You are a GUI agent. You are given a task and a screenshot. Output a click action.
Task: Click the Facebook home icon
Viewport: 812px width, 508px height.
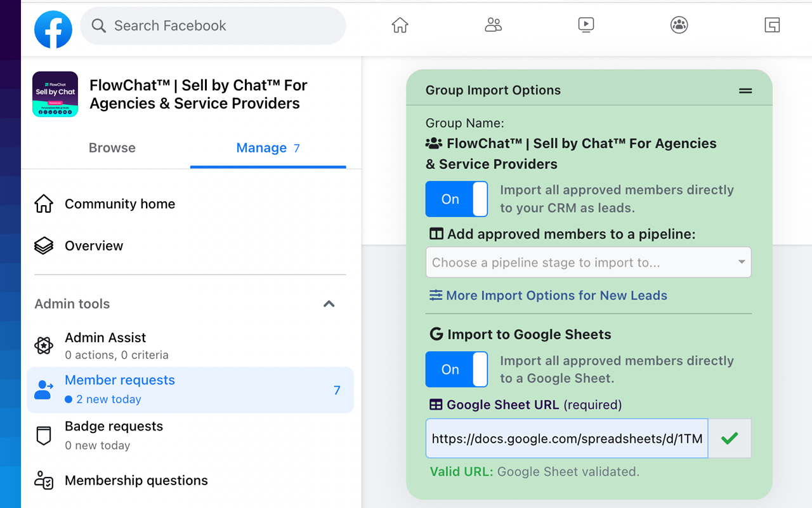point(400,25)
